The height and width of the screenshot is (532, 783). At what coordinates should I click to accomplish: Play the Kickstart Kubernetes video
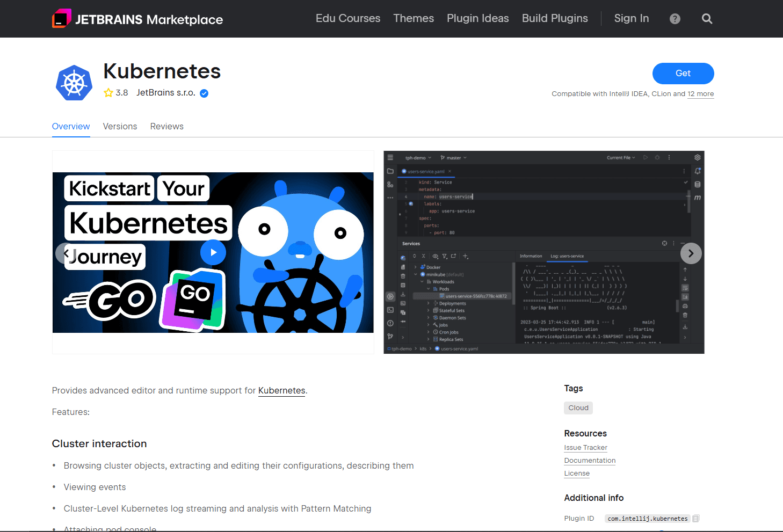coord(213,252)
